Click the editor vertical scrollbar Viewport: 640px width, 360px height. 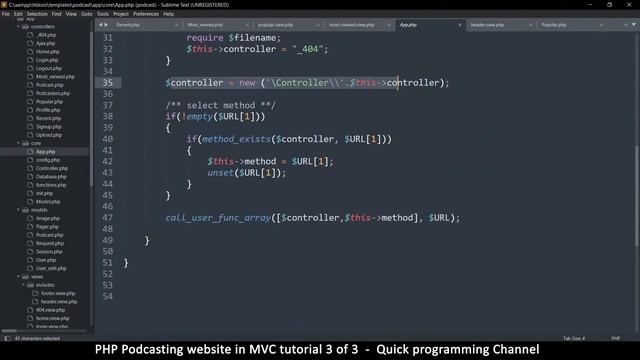tap(636, 196)
